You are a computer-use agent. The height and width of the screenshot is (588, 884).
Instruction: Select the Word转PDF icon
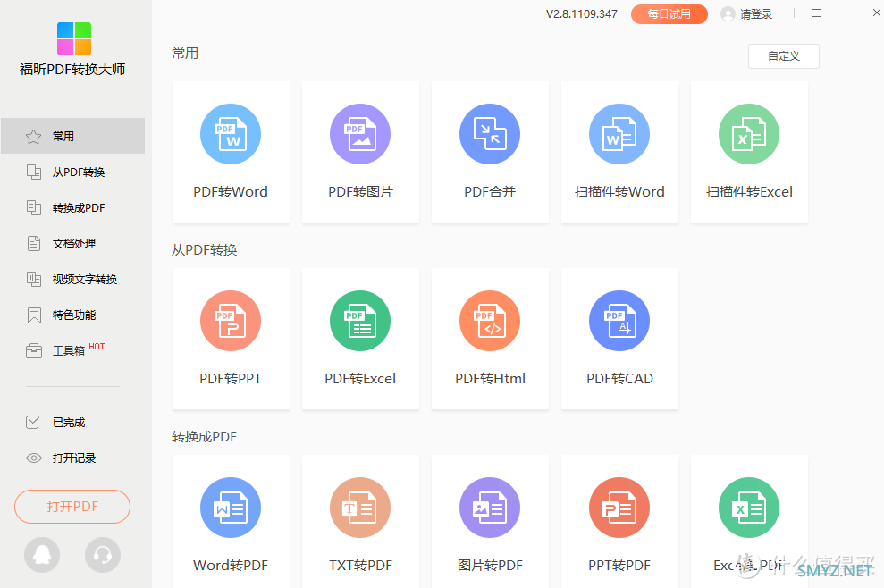[x=231, y=508]
